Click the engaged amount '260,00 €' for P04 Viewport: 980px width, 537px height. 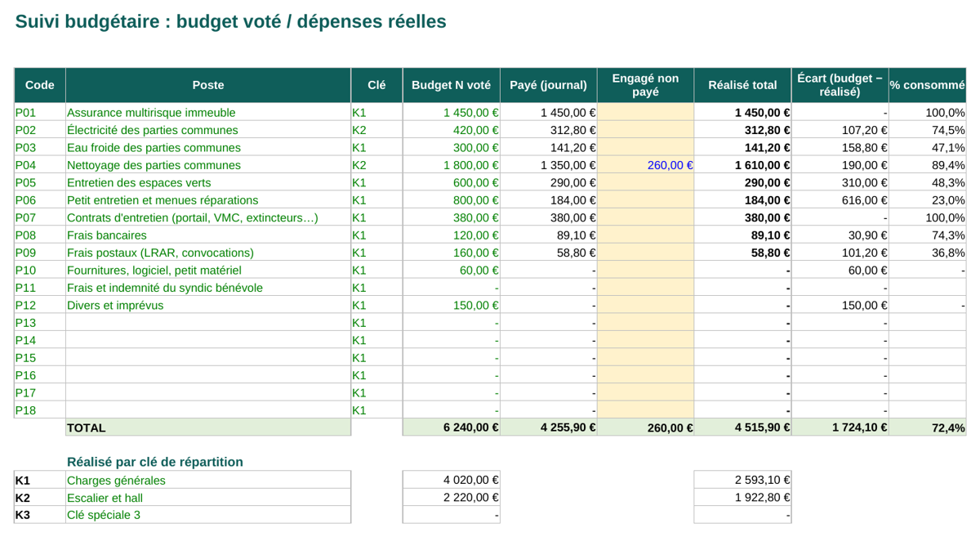click(645, 165)
